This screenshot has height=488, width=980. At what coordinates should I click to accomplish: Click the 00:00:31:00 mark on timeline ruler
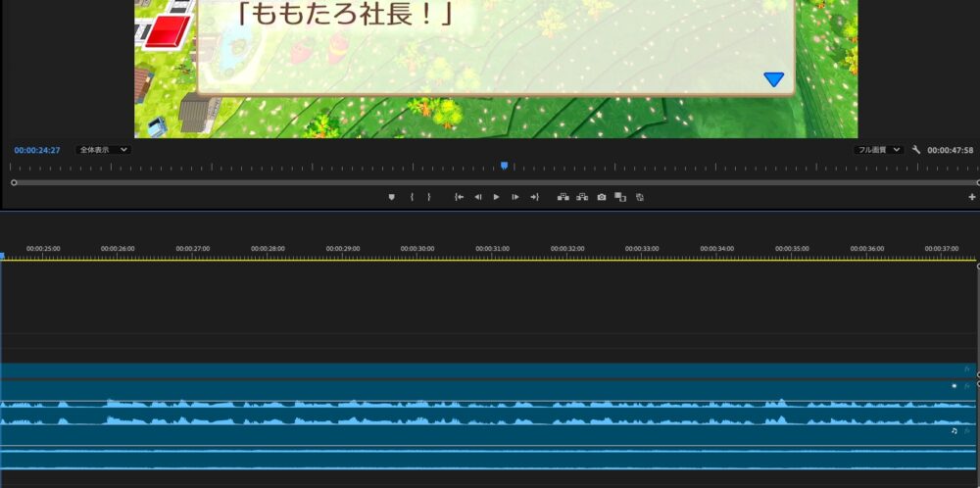493,250
